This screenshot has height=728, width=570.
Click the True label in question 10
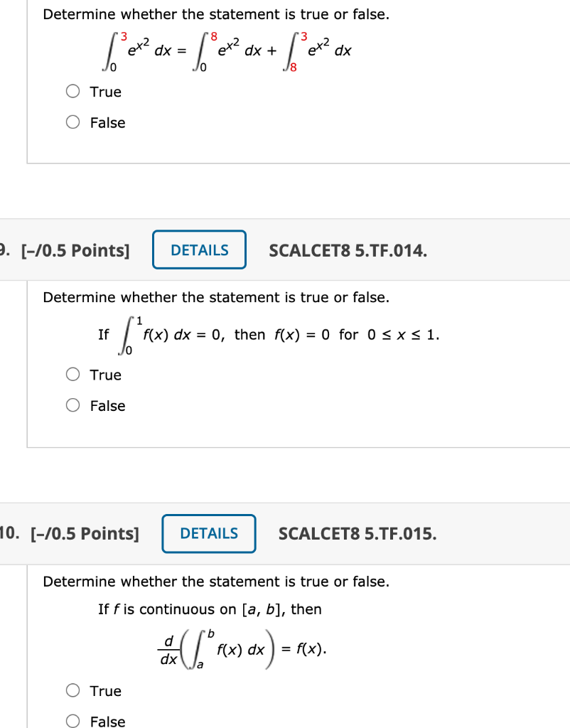point(106,691)
